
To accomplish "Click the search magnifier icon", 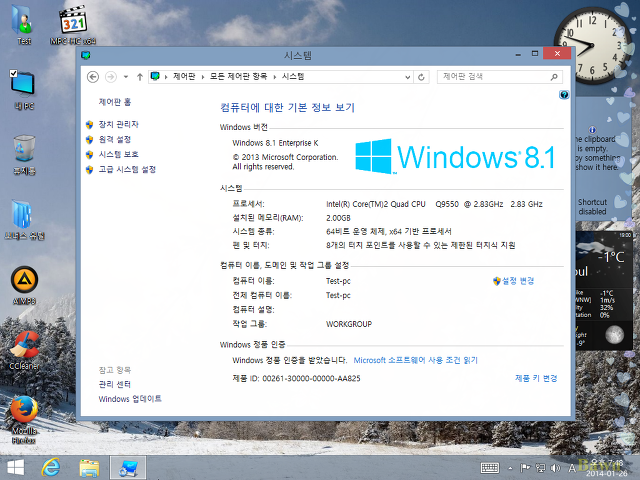I will tap(554, 77).
